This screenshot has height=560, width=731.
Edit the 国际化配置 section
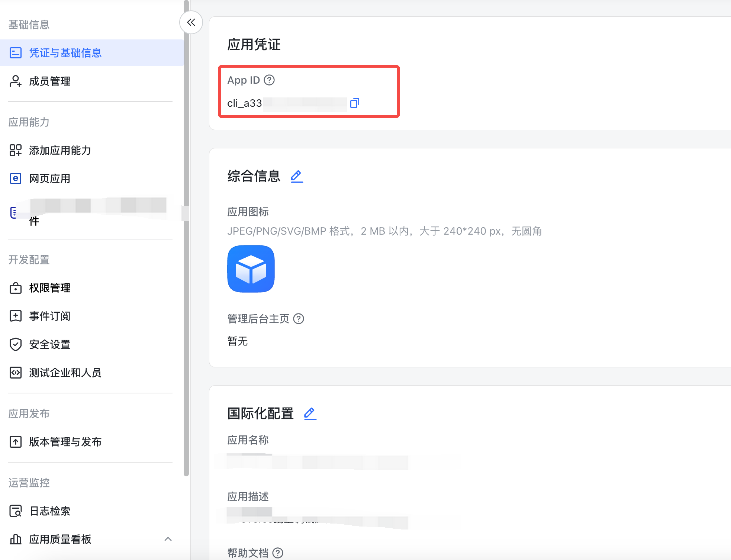[310, 413]
